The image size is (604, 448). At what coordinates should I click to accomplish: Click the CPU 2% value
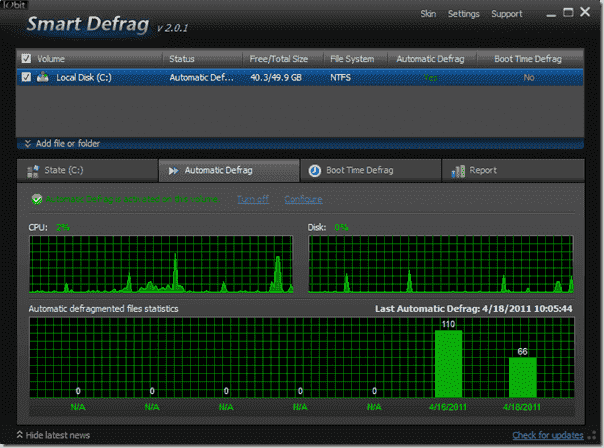pos(63,227)
